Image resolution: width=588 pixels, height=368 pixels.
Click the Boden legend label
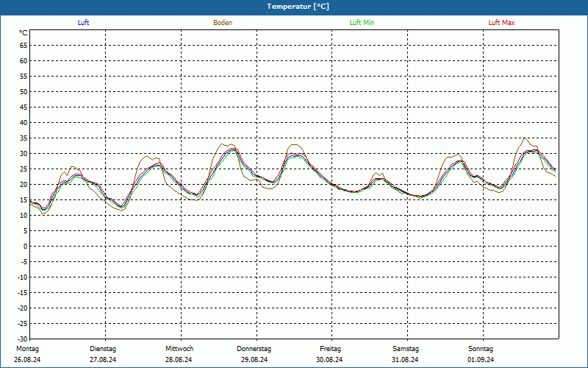click(x=223, y=23)
